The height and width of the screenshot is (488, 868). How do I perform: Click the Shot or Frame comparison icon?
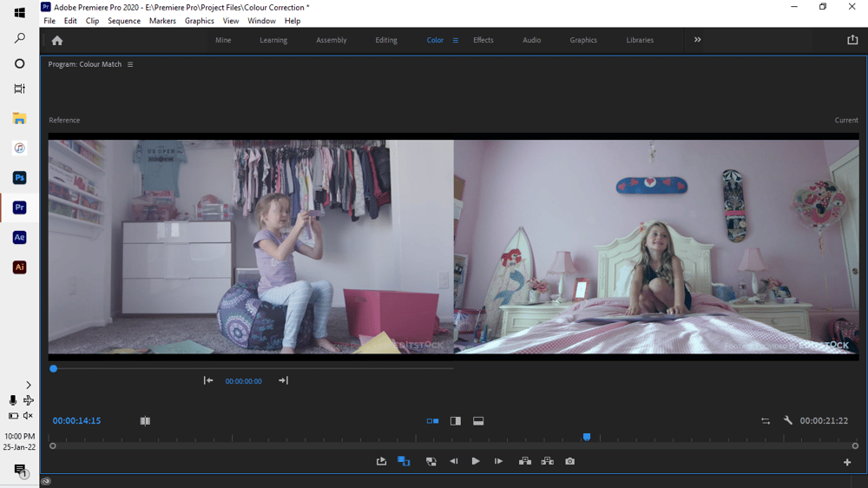pyautogui.click(x=145, y=421)
